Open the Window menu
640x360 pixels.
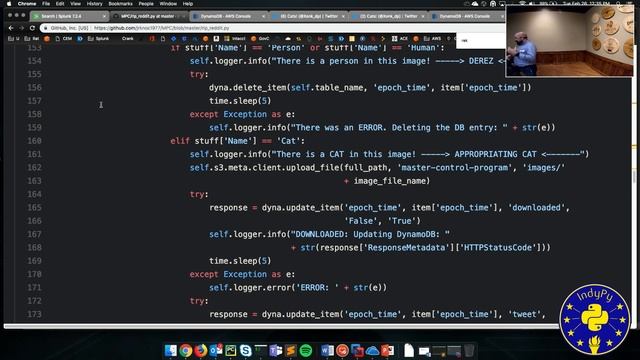(x=168, y=4)
